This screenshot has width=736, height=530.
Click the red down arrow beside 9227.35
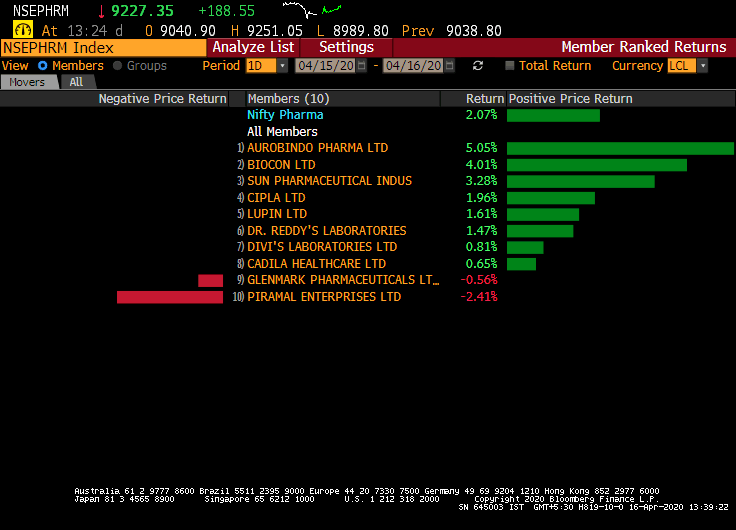[101, 11]
